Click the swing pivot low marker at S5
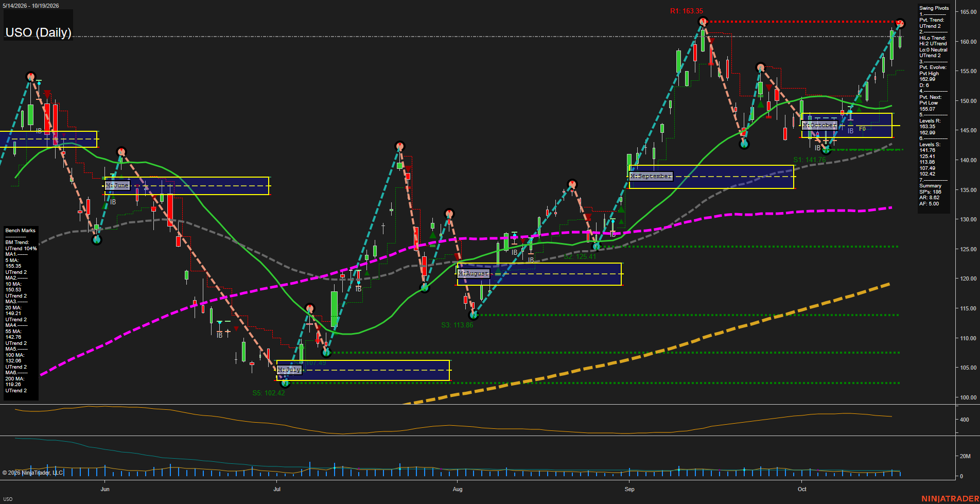 pos(285,383)
